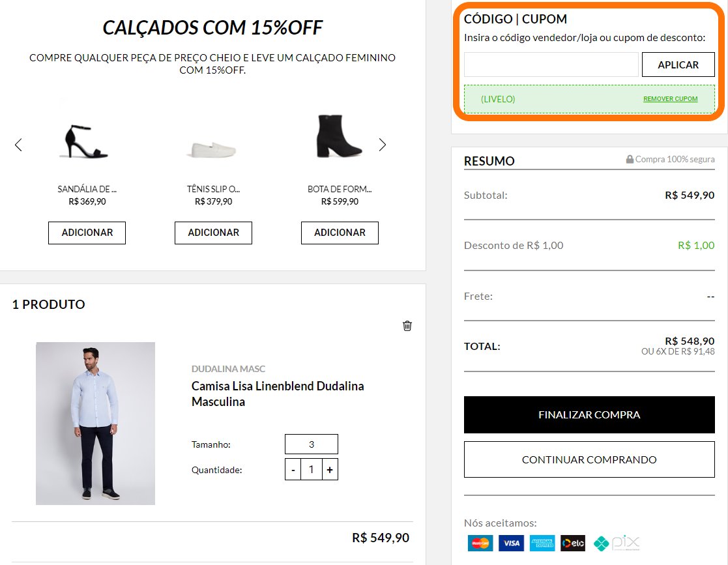Click the trash icon to remove product
The width and height of the screenshot is (728, 565).
pos(407,326)
